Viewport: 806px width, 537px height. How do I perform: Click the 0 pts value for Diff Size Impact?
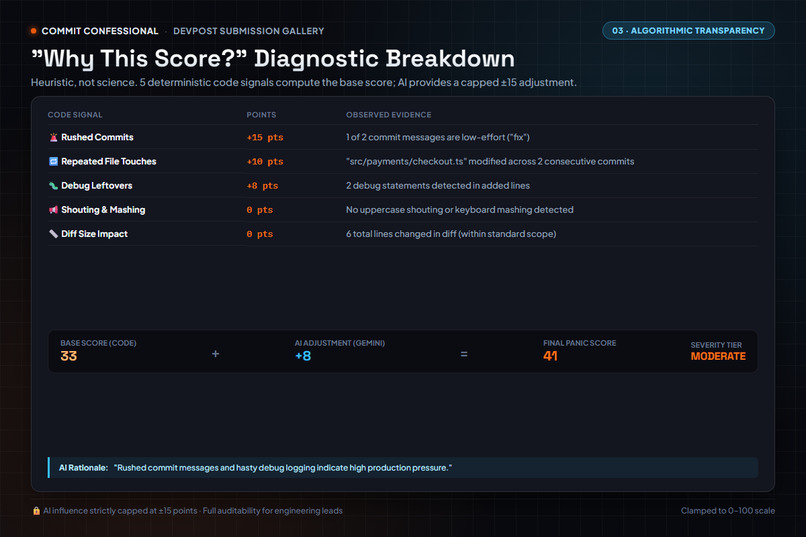click(260, 234)
